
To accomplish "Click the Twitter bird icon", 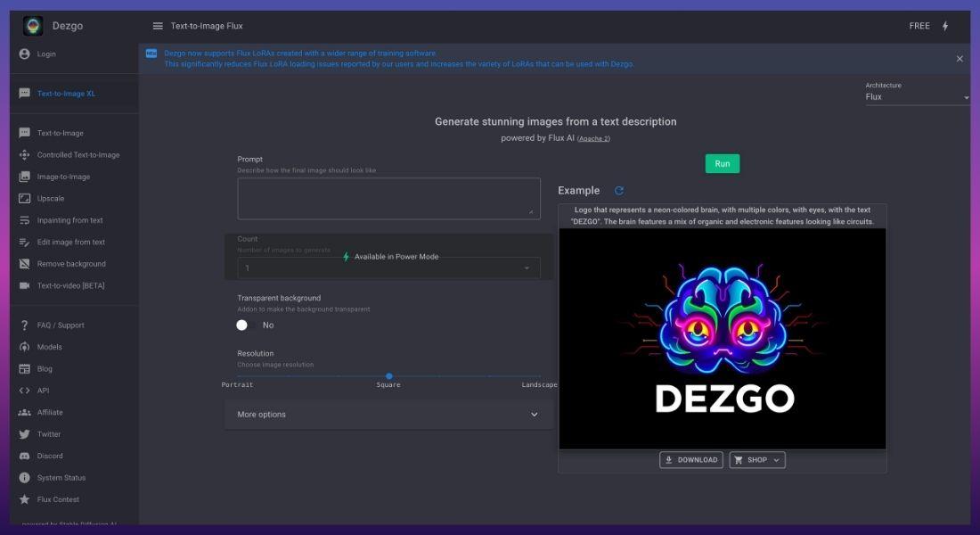I will coord(24,434).
